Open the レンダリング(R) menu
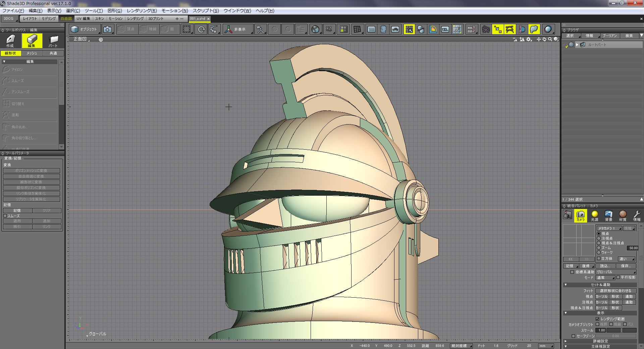 [x=142, y=11]
